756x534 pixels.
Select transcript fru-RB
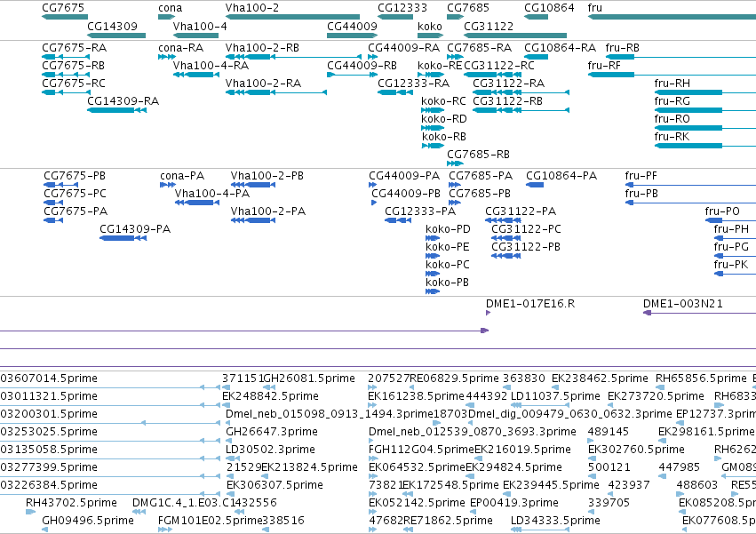coord(623,48)
